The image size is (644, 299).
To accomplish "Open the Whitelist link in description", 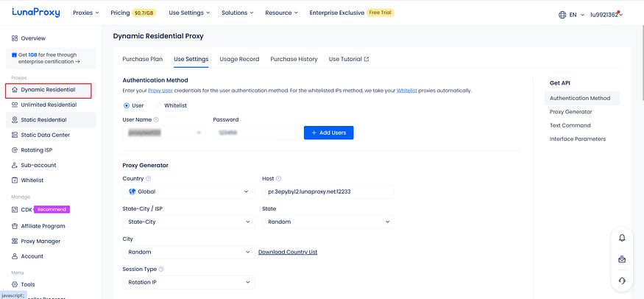I will tap(407, 91).
